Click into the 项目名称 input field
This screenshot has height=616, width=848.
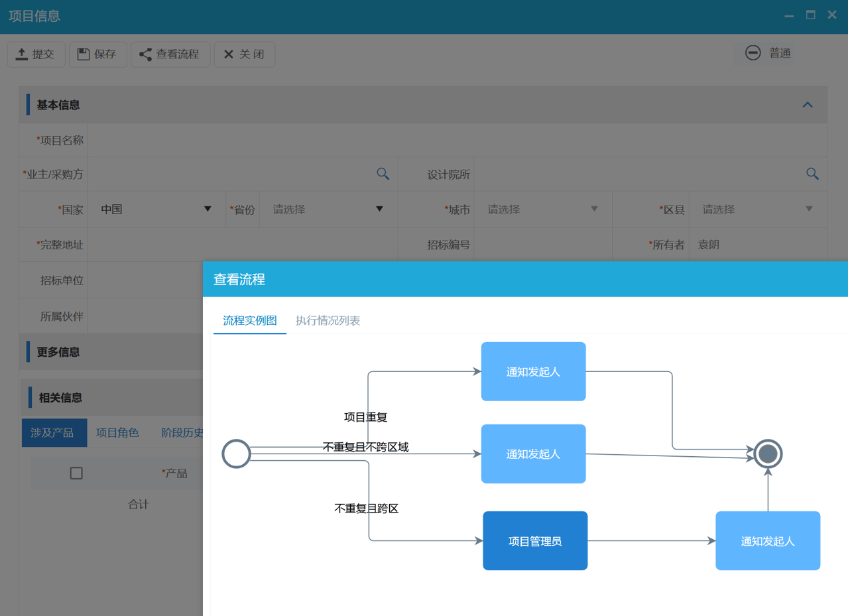click(x=456, y=140)
